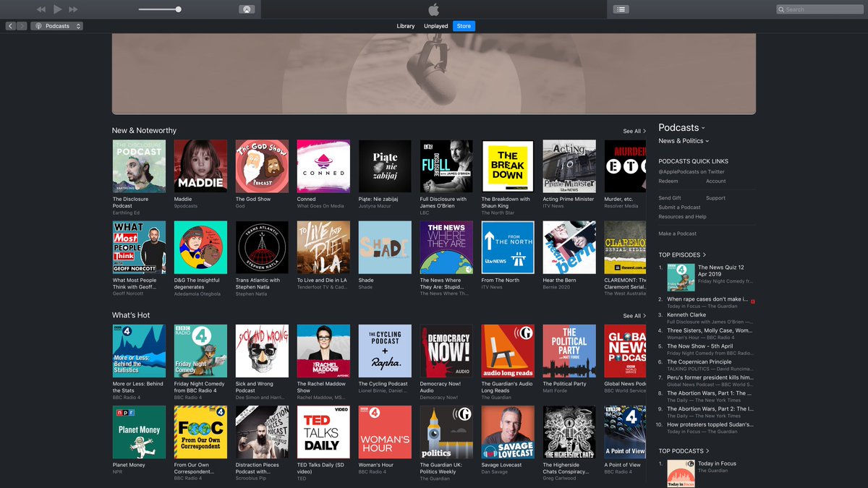This screenshot has width=868, height=488.
Task: Open What Most People Think cover
Action: [x=139, y=247]
